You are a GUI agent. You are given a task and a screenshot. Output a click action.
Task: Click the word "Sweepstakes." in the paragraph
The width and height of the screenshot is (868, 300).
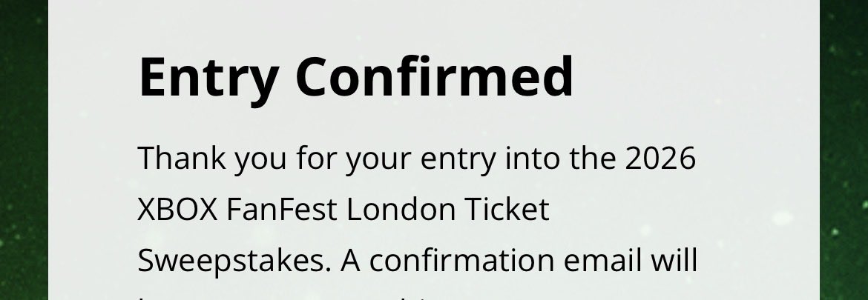pyautogui.click(x=234, y=262)
